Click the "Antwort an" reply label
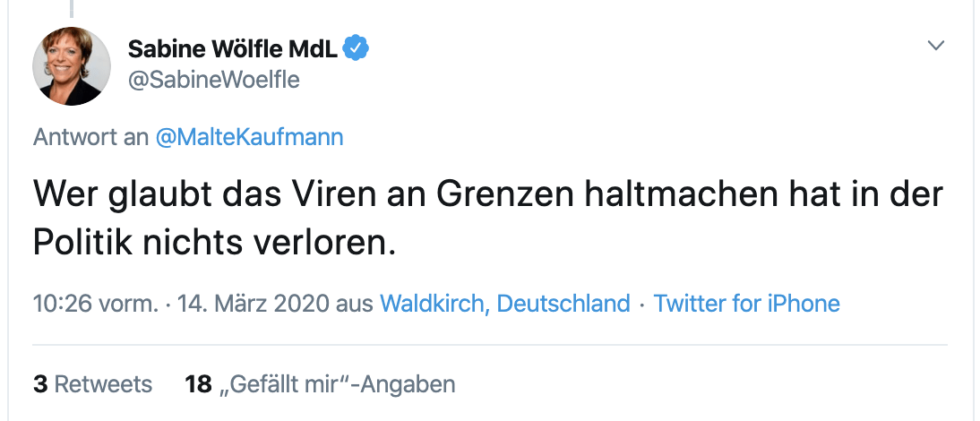 [91, 137]
